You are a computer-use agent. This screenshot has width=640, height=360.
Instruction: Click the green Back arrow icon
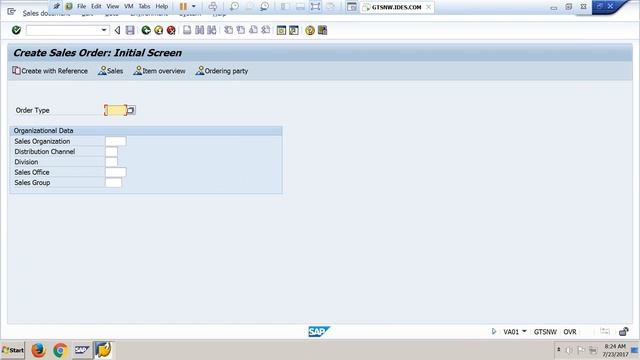point(146,30)
